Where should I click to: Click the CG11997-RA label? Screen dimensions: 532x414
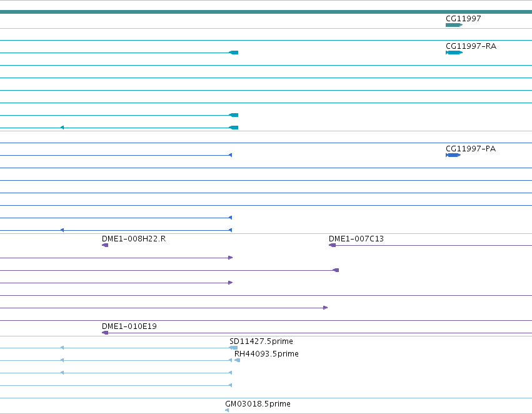click(x=471, y=46)
